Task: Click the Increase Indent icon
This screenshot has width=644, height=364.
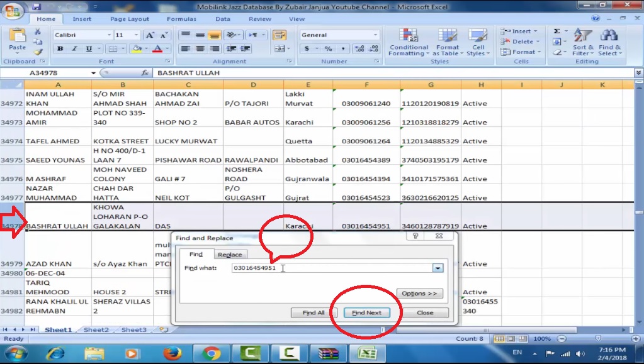Action: point(246,49)
